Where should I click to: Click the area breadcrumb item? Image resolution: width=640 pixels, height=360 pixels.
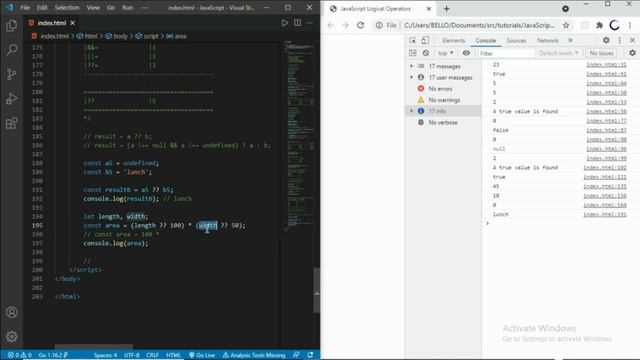click(176, 36)
